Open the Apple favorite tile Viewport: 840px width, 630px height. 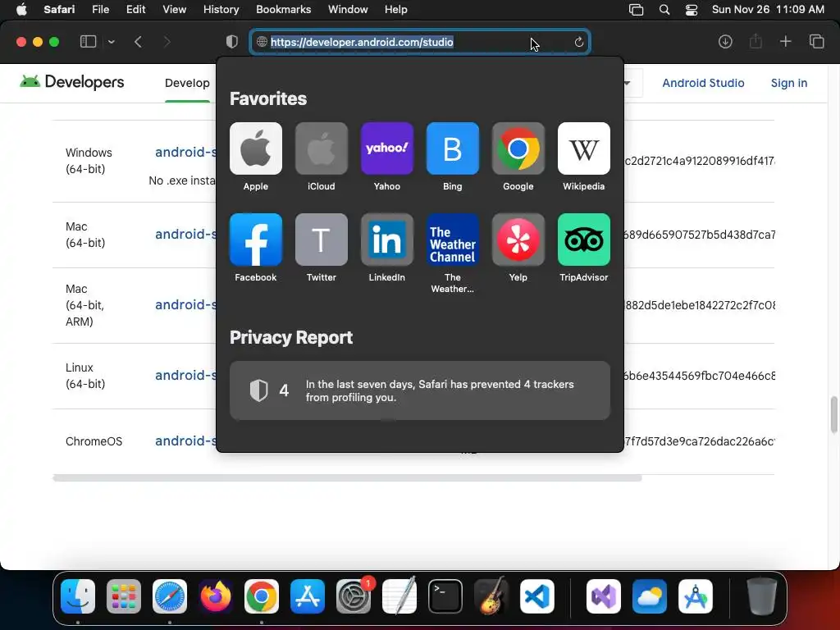(x=256, y=148)
